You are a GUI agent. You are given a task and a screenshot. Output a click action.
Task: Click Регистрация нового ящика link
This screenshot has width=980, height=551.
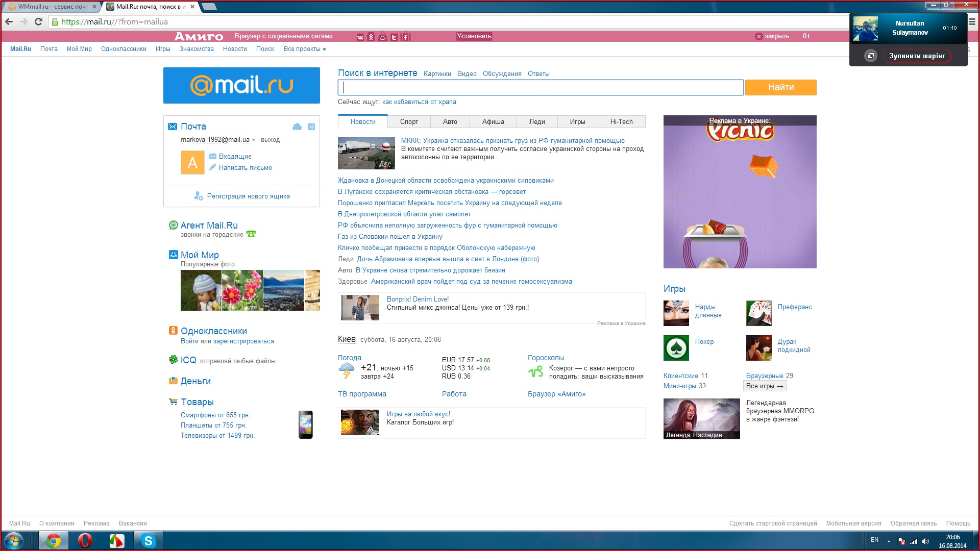(x=248, y=196)
